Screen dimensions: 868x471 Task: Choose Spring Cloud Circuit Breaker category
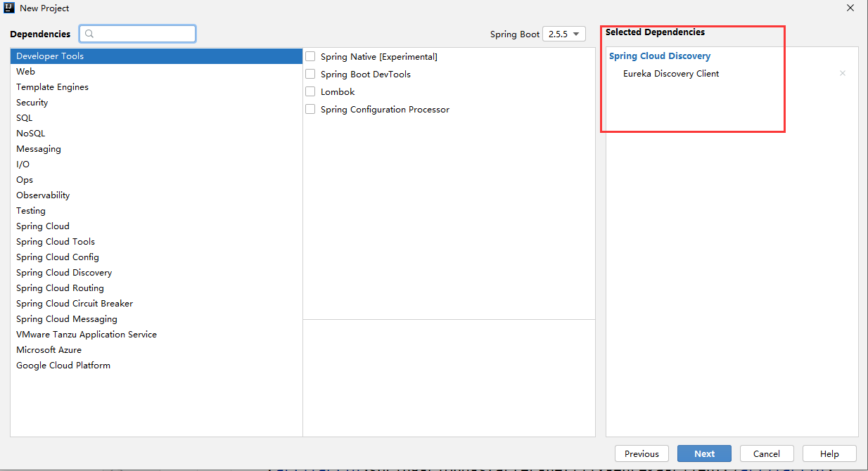tap(156, 304)
